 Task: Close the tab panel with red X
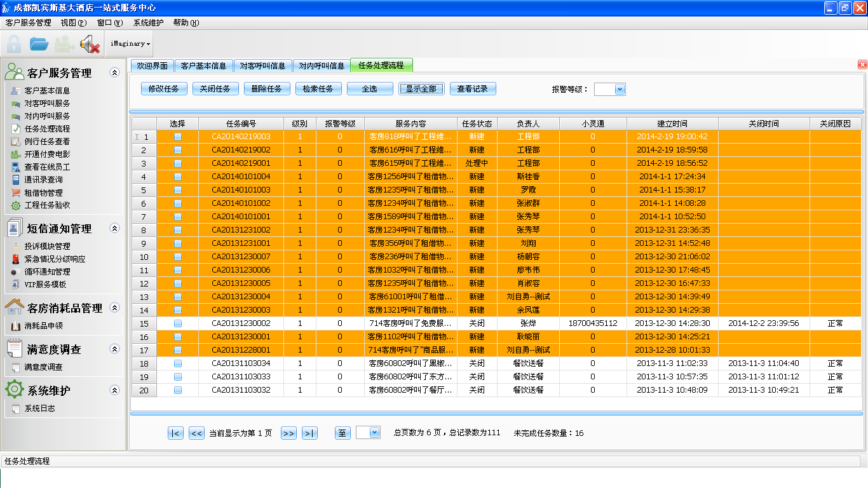(x=862, y=64)
